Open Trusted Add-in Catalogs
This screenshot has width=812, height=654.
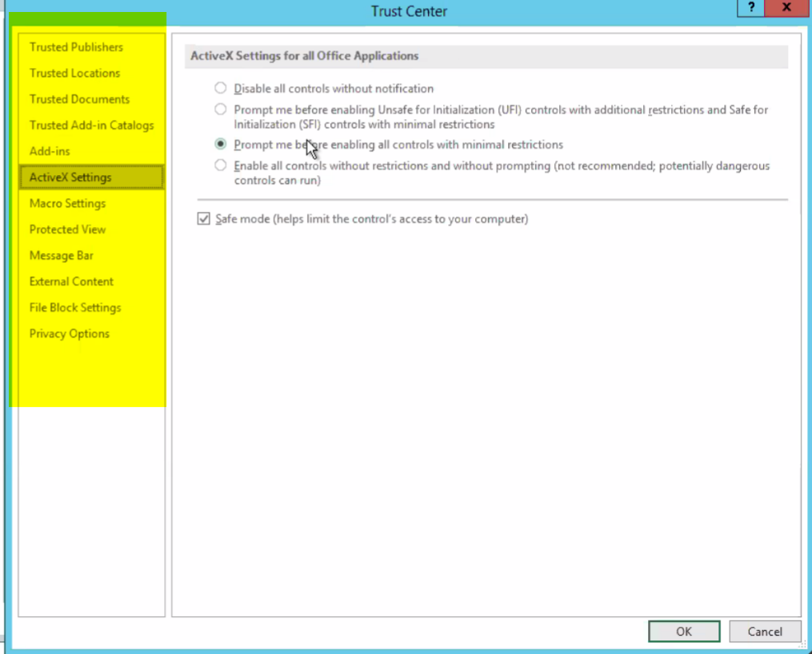click(x=91, y=126)
